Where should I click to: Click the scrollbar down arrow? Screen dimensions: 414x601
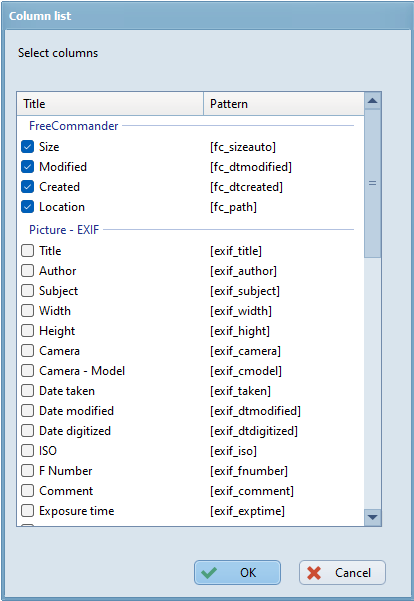372,517
